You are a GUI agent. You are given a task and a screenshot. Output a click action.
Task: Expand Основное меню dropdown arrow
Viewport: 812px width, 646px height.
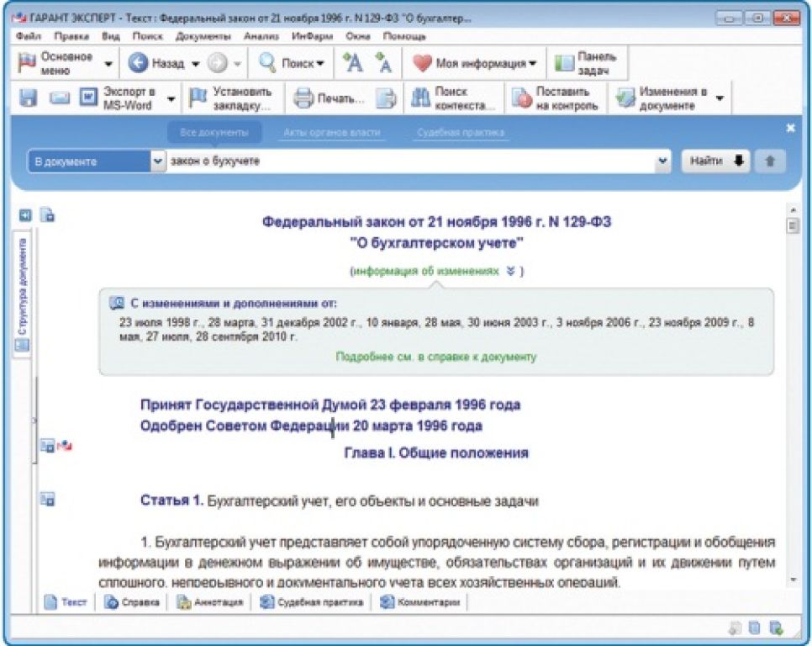pos(108,64)
